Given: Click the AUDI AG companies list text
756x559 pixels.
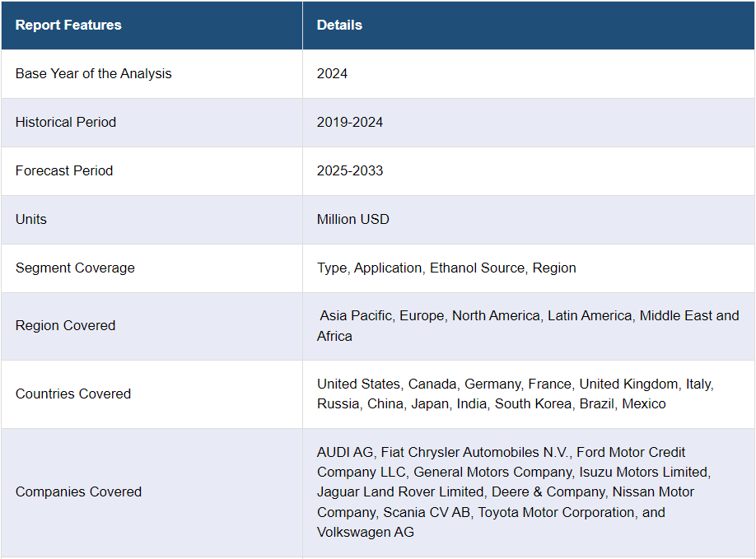Looking at the screenshot, I should (x=514, y=492).
